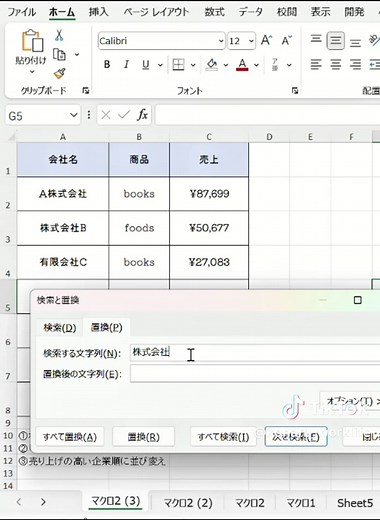Apply fill color bucket
This screenshot has height=520, width=380.
pyautogui.click(x=212, y=64)
